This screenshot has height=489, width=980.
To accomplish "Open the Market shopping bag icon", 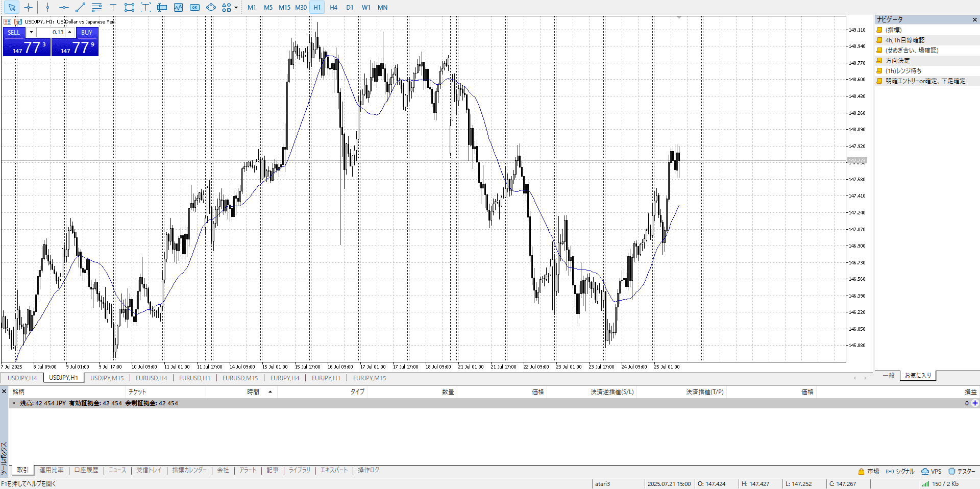I will [x=862, y=471].
